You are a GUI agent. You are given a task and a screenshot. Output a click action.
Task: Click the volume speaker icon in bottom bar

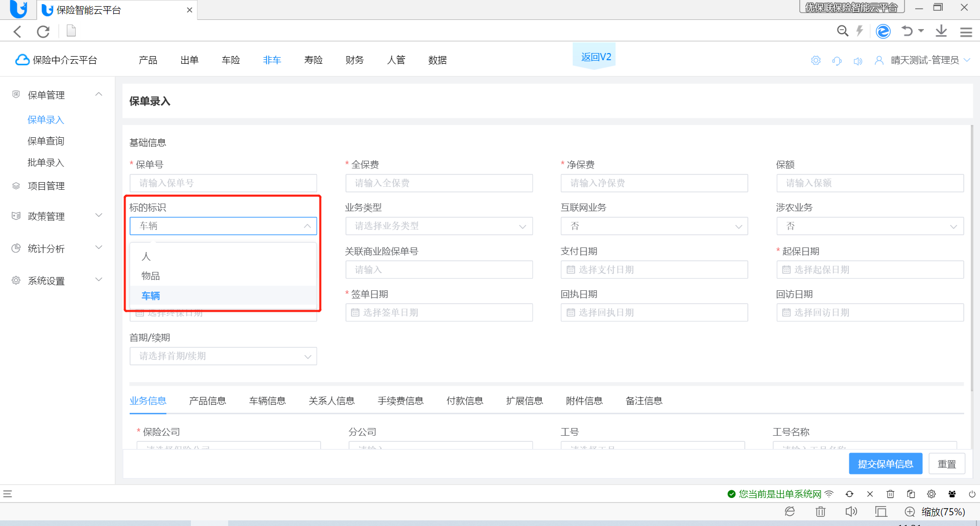pyautogui.click(x=851, y=512)
